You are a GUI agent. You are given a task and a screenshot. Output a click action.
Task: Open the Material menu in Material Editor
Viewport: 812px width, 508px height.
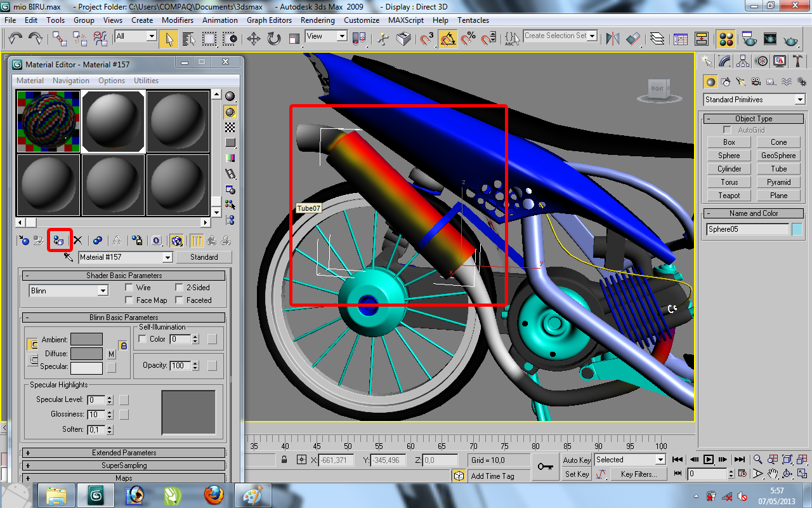(x=30, y=80)
